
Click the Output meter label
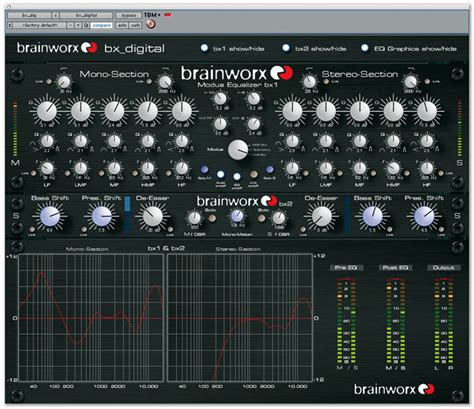pyautogui.click(x=444, y=268)
